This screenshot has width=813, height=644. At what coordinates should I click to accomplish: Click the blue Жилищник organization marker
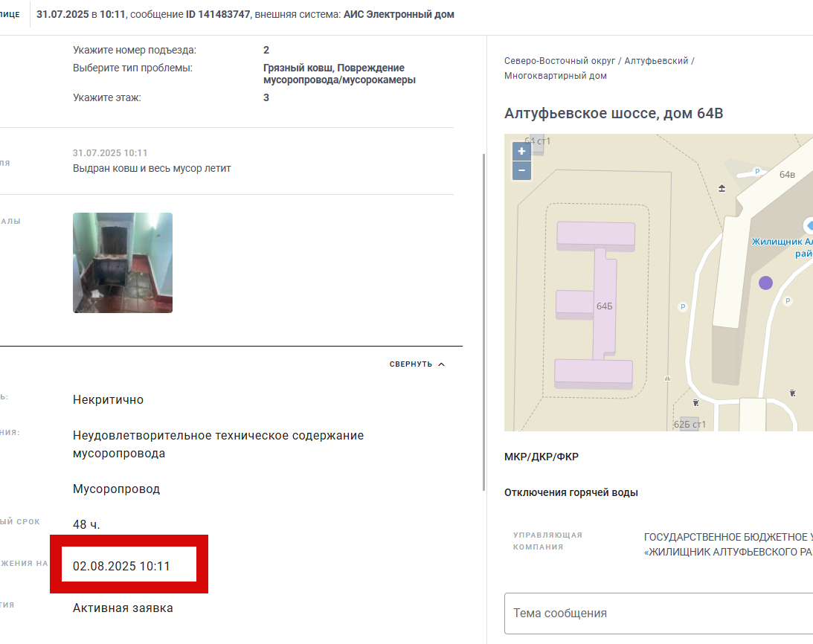pyautogui.click(x=809, y=226)
